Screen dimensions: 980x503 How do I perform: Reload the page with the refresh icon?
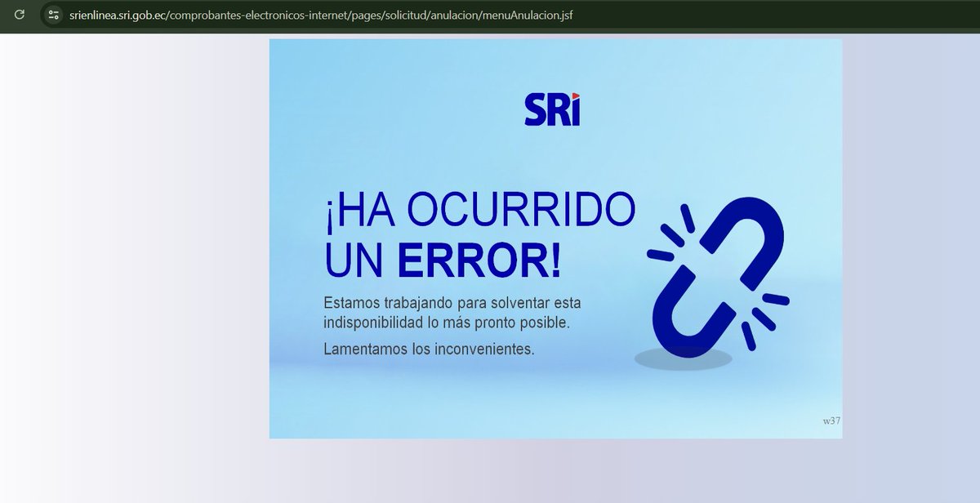pos(20,14)
